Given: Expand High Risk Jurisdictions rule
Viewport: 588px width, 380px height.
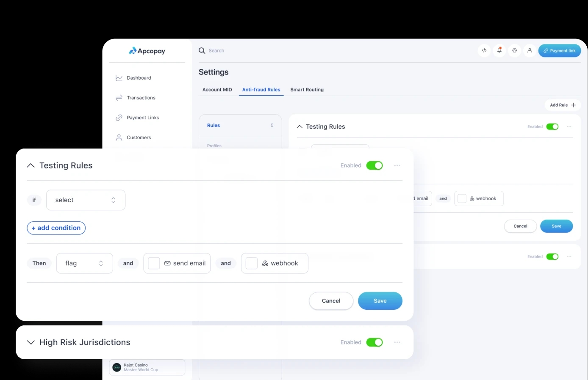Looking at the screenshot, I should (x=31, y=342).
